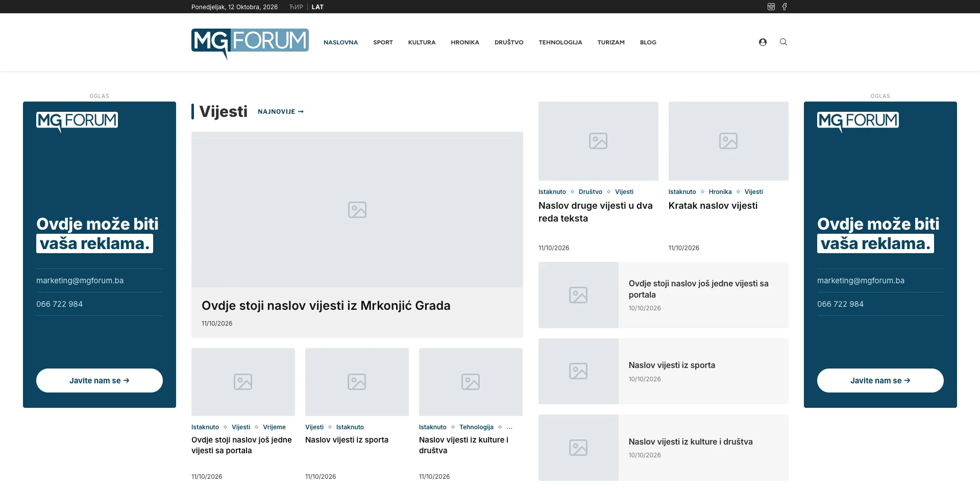Viewport: 980px width, 490px height.
Task: Open the Facebook icon in top bar
Action: (x=785, y=7)
